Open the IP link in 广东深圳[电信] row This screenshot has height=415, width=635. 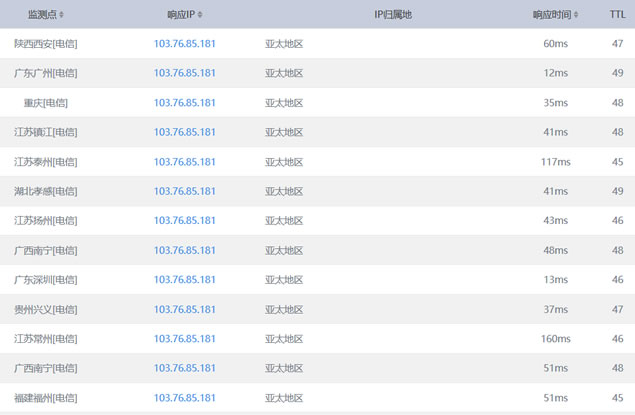click(185, 280)
